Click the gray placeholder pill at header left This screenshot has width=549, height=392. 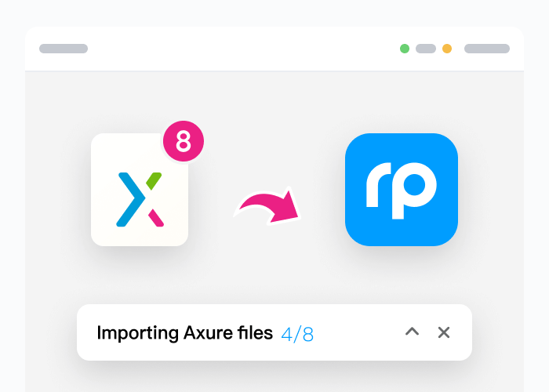click(64, 49)
